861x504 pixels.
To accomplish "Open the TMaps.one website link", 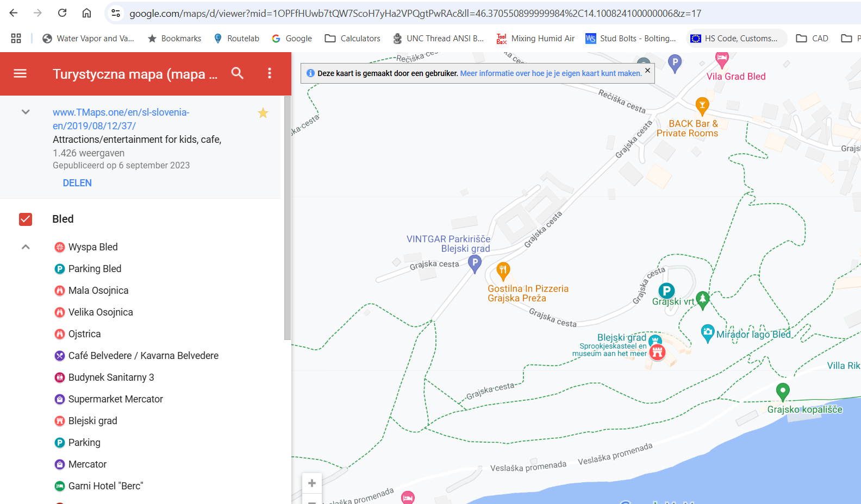I will click(121, 119).
